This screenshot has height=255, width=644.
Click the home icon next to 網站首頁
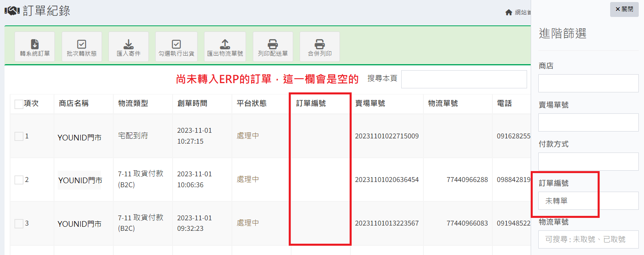509,13
